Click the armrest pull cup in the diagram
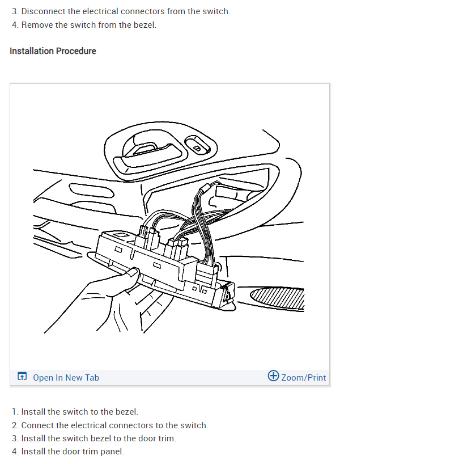 tap(90, 190)
